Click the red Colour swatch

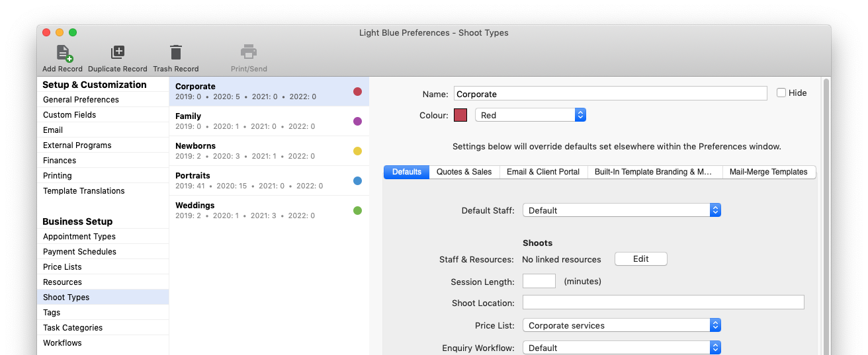pos(460,115)
